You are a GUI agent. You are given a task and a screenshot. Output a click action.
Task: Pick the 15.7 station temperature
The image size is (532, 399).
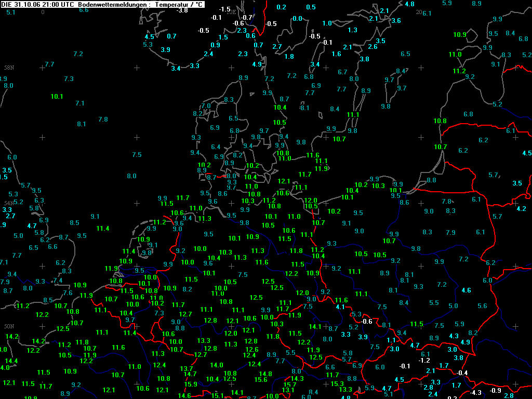(290, 384)
